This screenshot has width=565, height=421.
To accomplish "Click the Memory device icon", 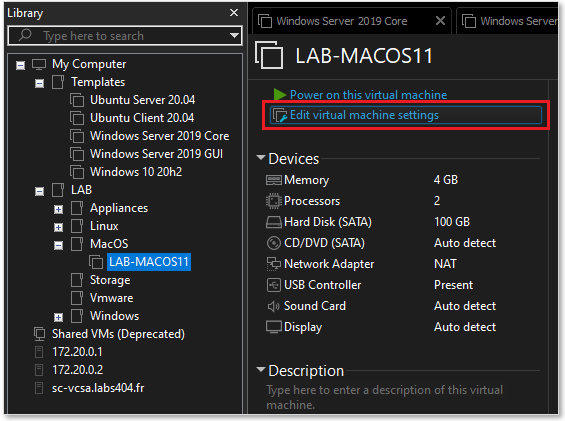I will [274, 180].
